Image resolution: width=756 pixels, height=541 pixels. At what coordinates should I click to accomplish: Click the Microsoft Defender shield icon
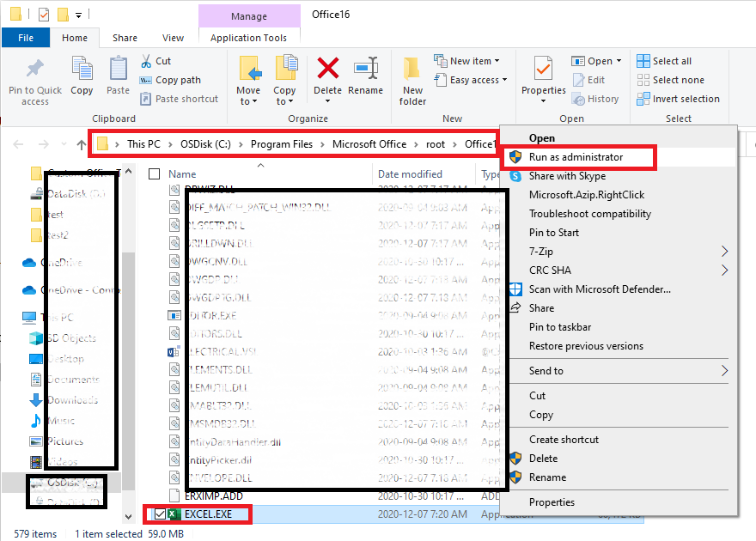(515, 289)
